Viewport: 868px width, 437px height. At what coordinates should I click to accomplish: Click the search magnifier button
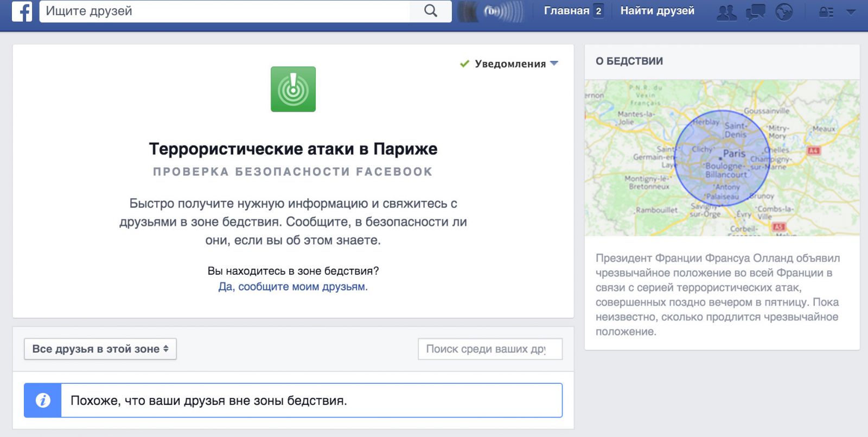coord(430,11)
